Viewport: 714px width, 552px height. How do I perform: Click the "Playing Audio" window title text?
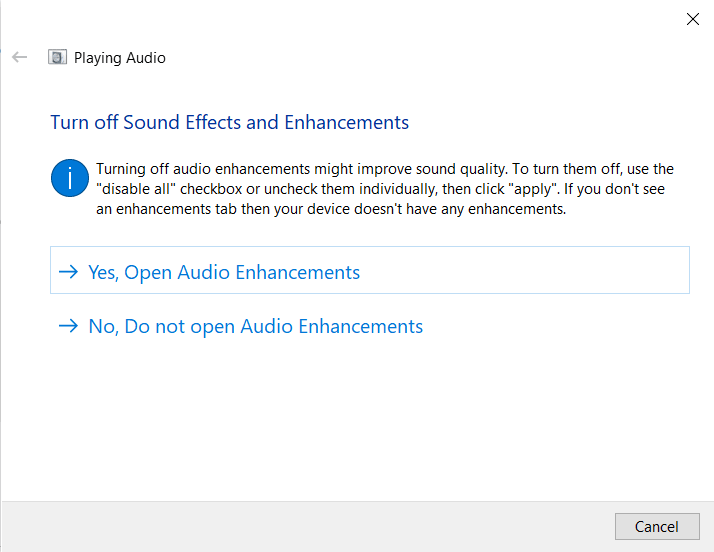click(120, 58)
